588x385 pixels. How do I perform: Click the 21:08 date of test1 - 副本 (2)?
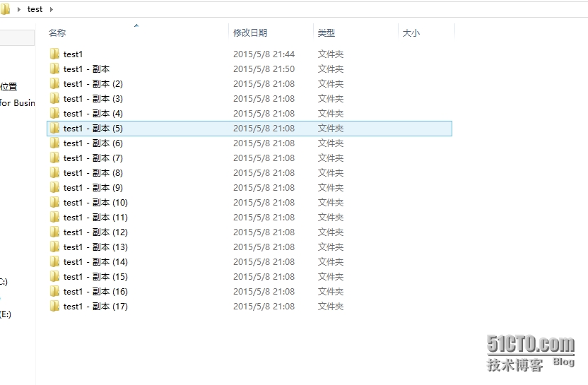click(x=264, y=84)
